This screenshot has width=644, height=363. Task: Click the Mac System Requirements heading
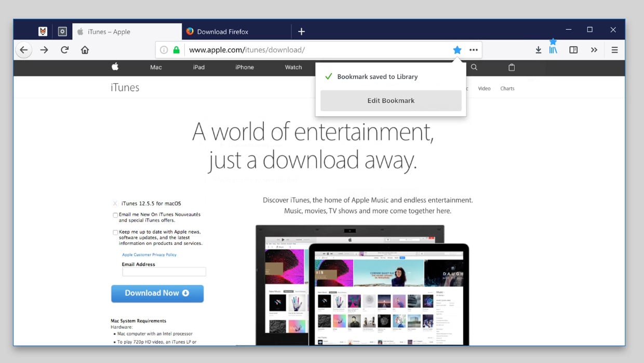click(x=139, y=321)
